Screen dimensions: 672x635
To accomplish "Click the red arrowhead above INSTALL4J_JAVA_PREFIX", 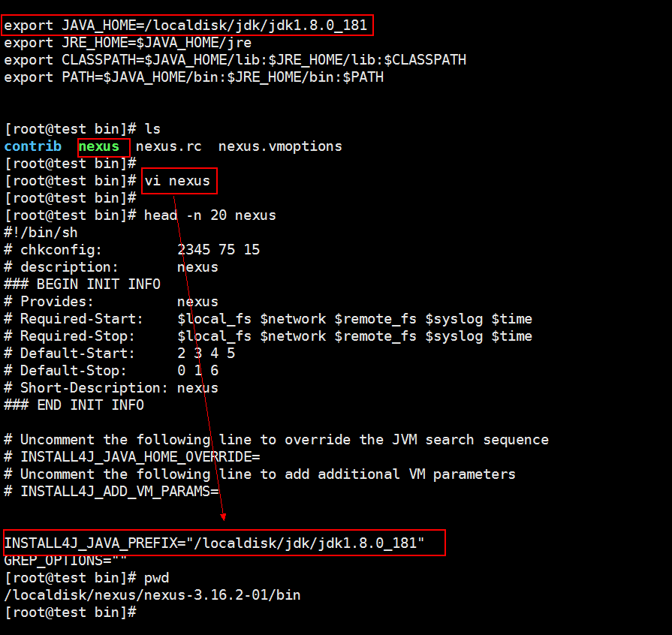I will 223,516.
